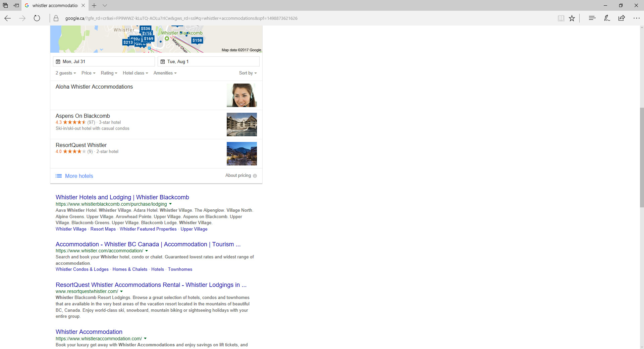Expand the 2 guests dropdown
644x349 pixels.
click(x=66, y=73)
